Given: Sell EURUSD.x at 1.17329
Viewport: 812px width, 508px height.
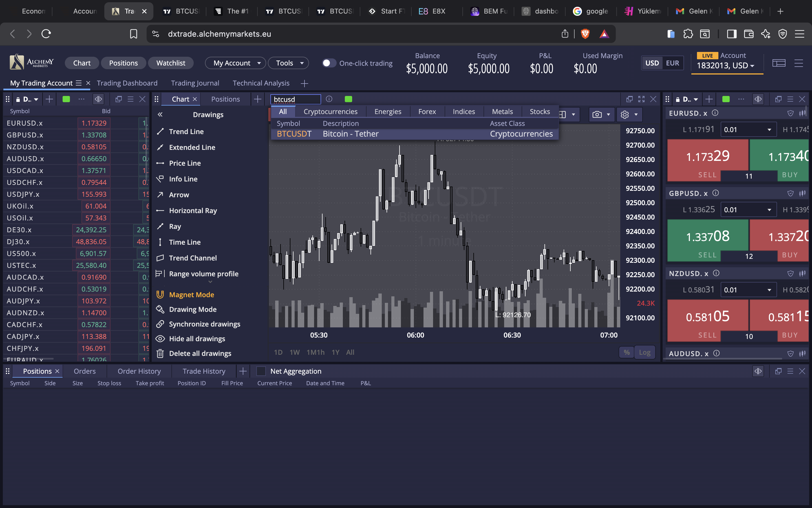Looking at the screenshot, I should point(708,161).
